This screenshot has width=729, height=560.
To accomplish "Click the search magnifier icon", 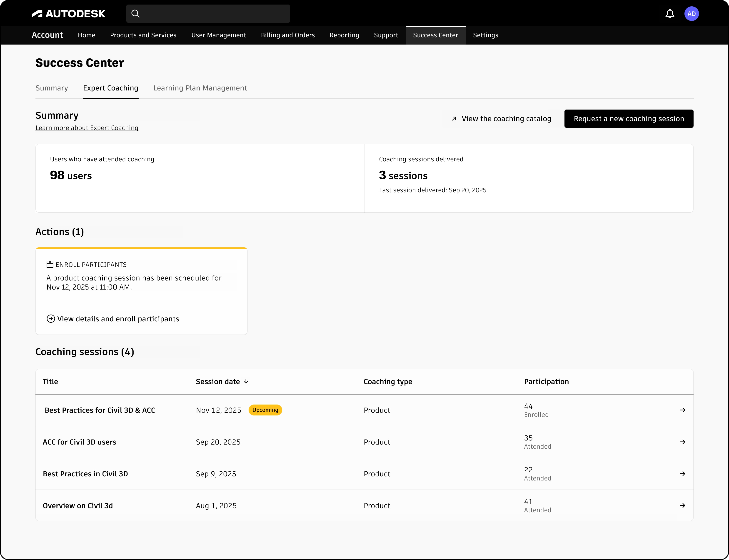I will (x=135, y=14).
